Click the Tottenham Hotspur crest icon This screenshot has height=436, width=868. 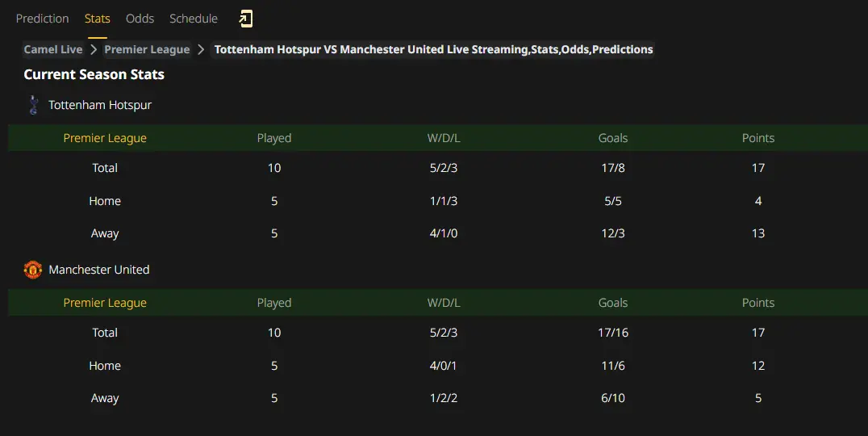[x=33, y=105]
